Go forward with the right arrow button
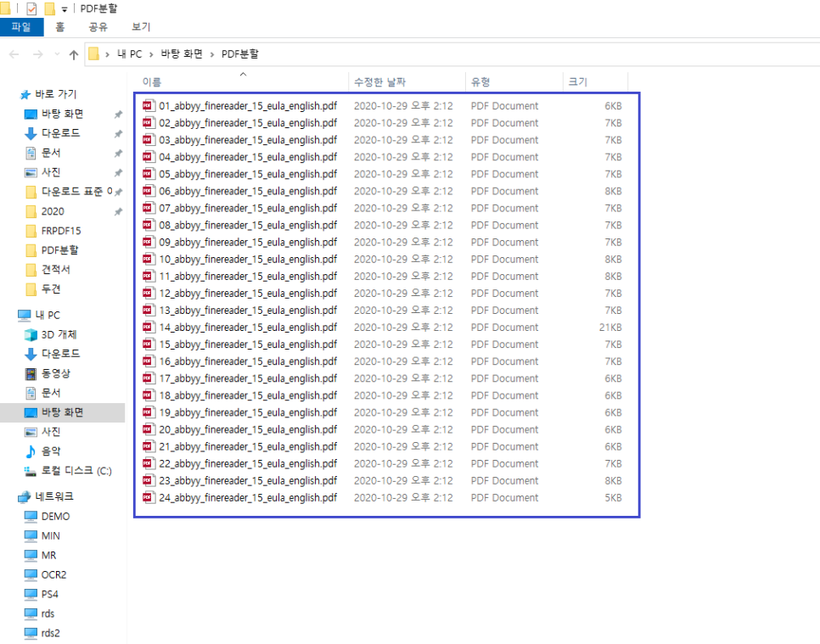Image resolution: width=820 pixels, height=644 pixels. click(37, 54)
